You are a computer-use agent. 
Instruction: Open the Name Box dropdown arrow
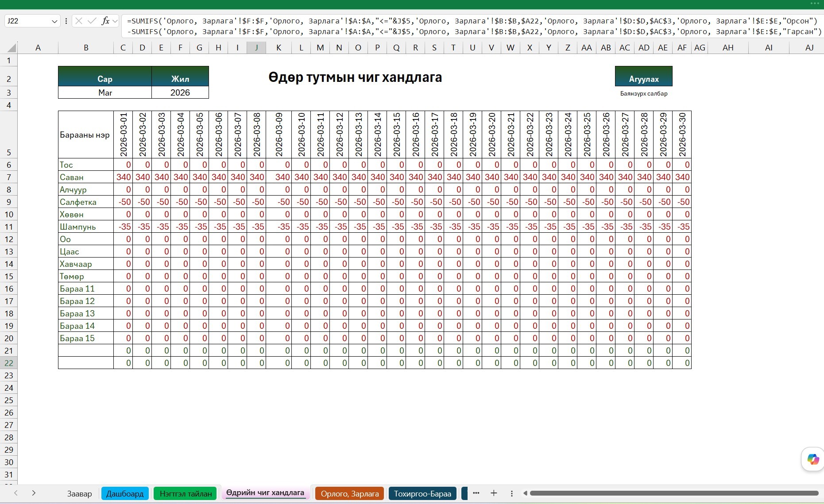point(54,21)
